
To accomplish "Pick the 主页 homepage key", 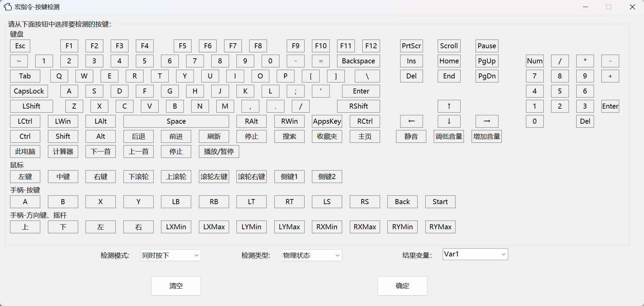I will [x=365, y=136].
